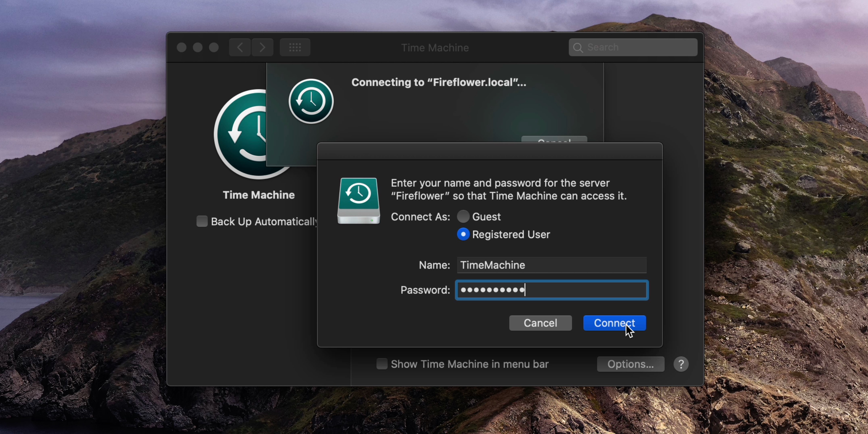This screenshot has height=434, width=868.
Task: Open the grid view options icon
Action: [295, 47]
